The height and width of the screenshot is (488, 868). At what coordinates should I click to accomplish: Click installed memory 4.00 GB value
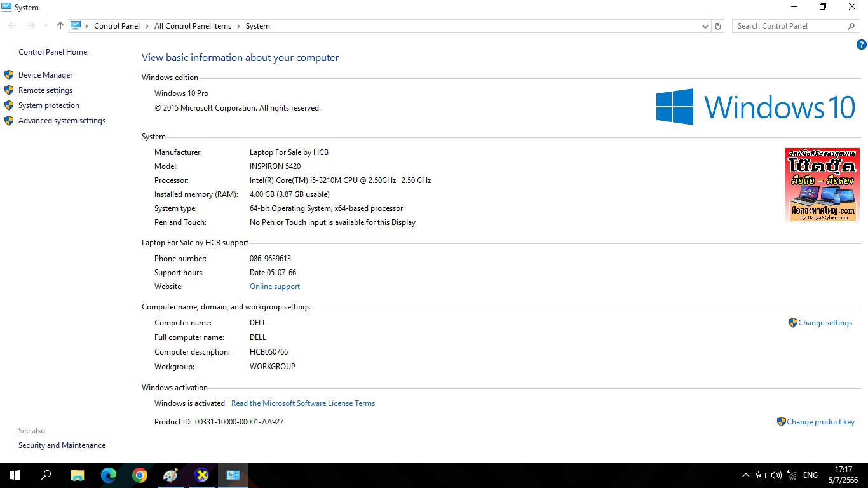point(289,194)
